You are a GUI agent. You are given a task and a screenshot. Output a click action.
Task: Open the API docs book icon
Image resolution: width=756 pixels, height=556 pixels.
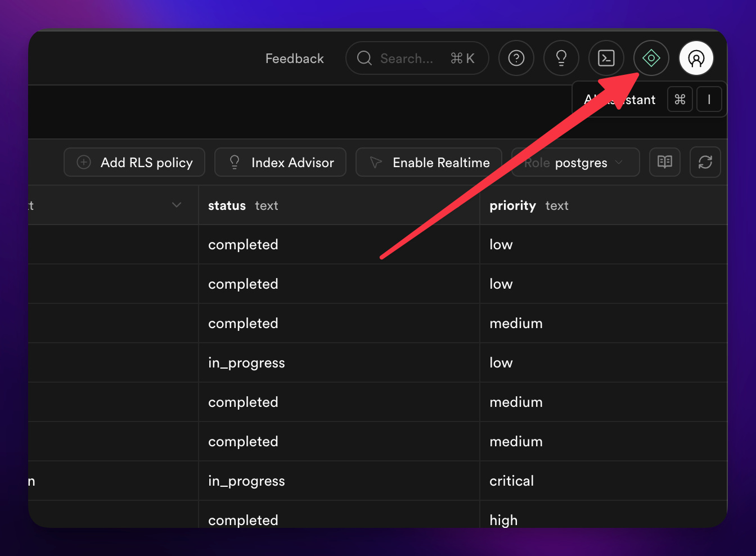coord(665,162)
